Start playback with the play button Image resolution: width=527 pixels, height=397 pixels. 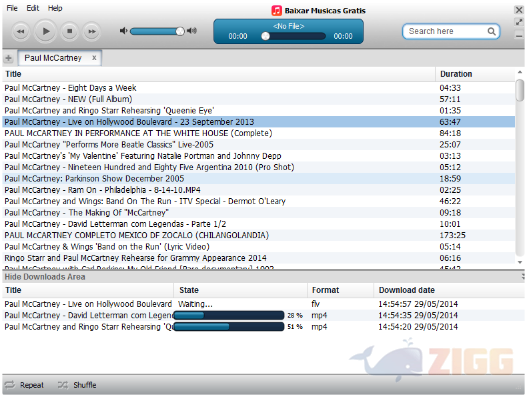(x=45, y=31)
